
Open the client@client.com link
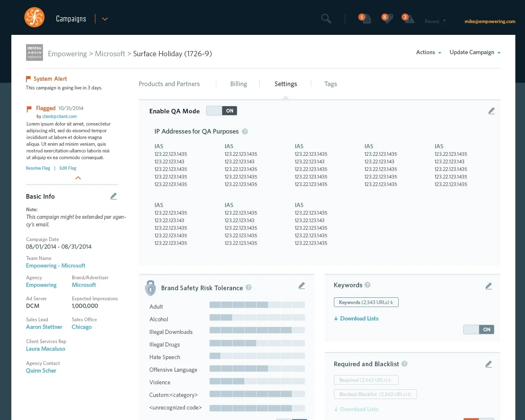tap(59, 116)
